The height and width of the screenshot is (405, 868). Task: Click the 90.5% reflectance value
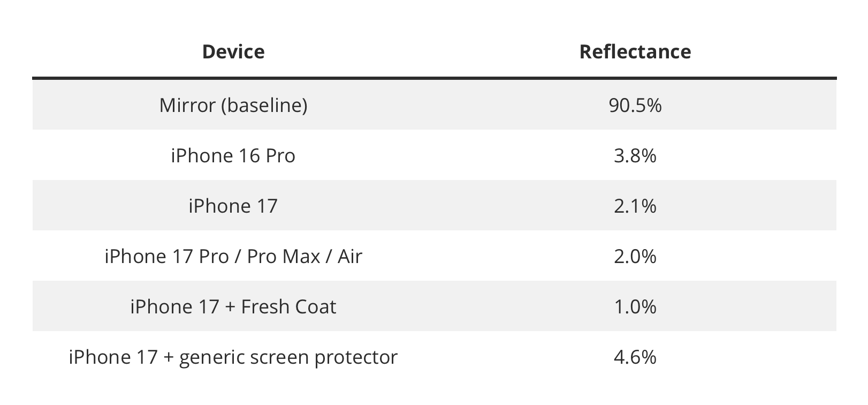(635, 105)
